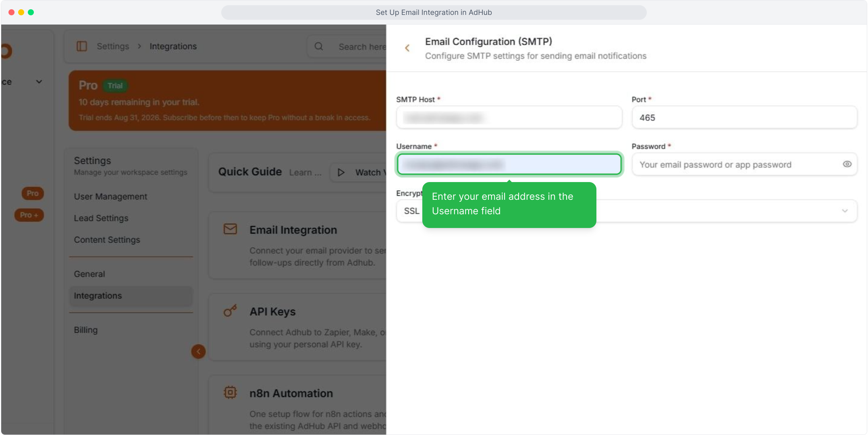Image resolution: width=868 pixels, height=435 pixels.
Task: Click the SMTP Host input field
Action: coord(509,118)
